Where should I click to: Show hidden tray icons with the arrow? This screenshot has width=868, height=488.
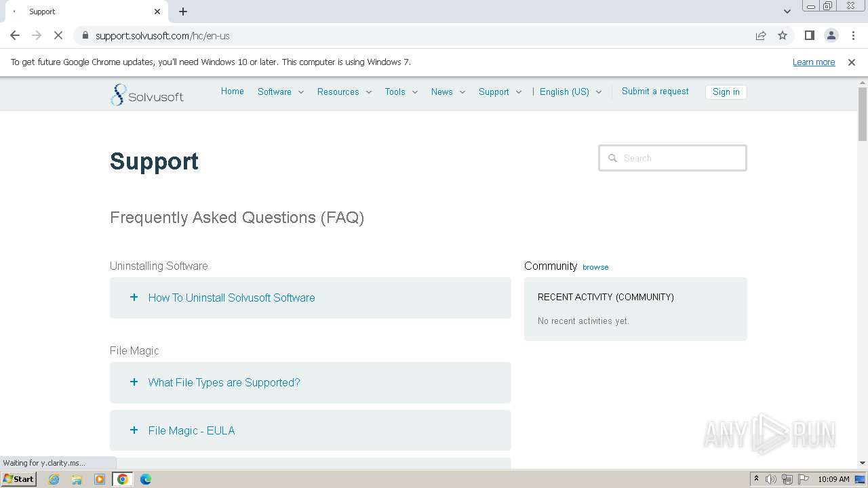point(756,479)
